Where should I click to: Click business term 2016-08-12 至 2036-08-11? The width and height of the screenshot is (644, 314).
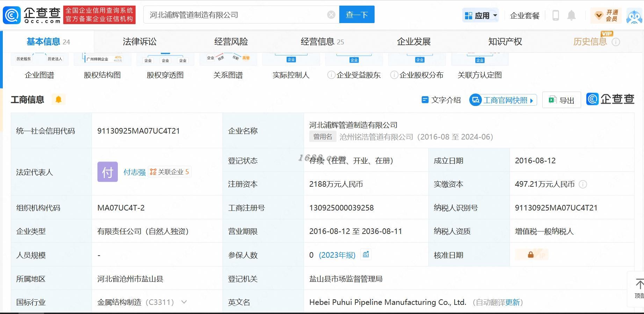point(355,231)
